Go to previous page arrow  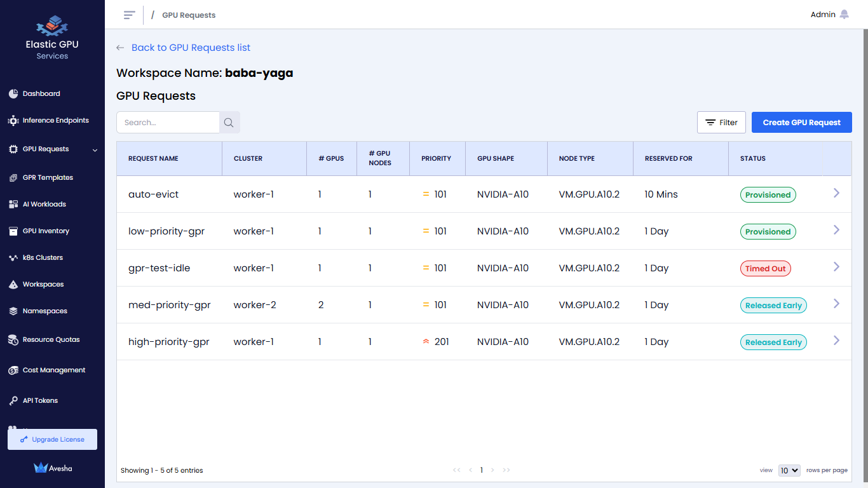click(x=470, y=470)
